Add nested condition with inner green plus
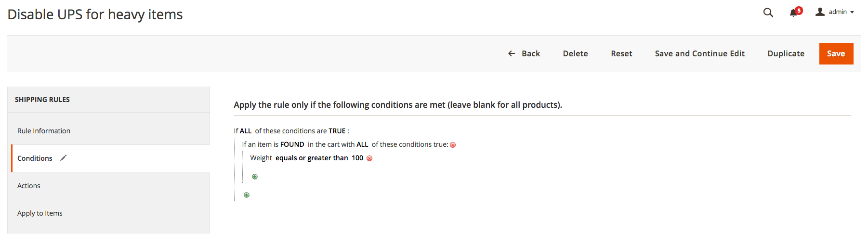The image size is (868, 245). click(255, 177)
